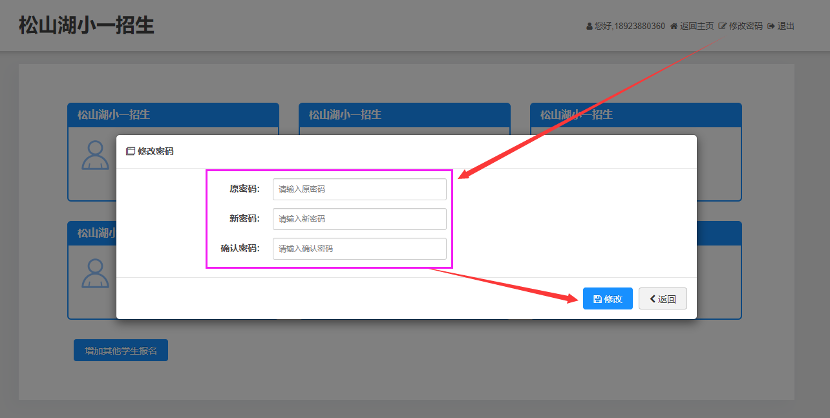830x418 pixels.
Task: Open the top-middle 松山湖小一招生 card header
Action: pyautogui.click(x=404, y=115)
